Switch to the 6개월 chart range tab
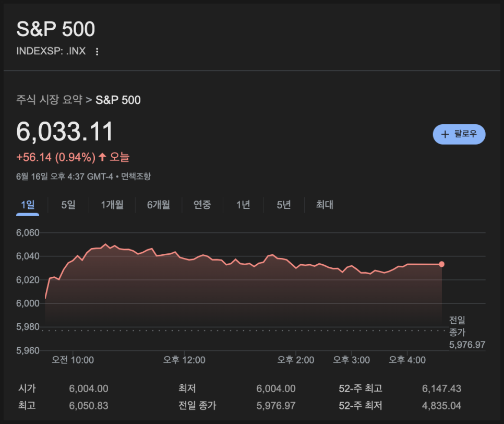This screenshot has width=504, height=424. point(159,205)
